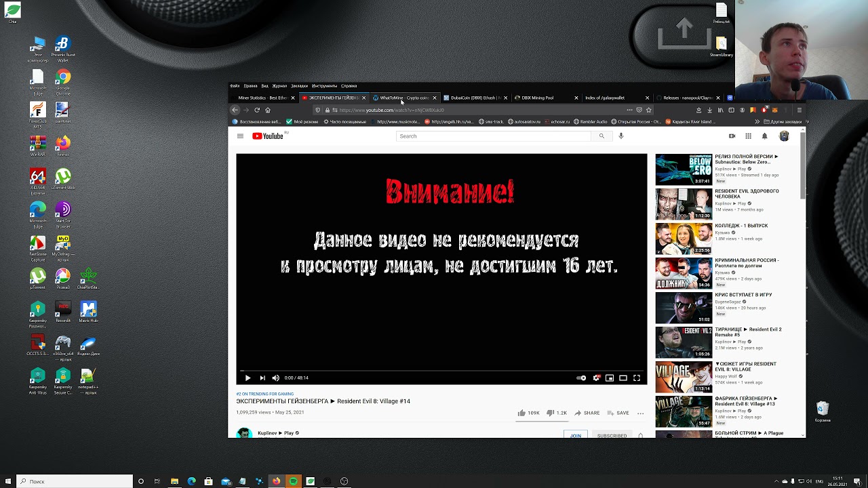Open the create video camera icon
The height and width of the screenshot is (488, 868).
click(x=732, y=136)
